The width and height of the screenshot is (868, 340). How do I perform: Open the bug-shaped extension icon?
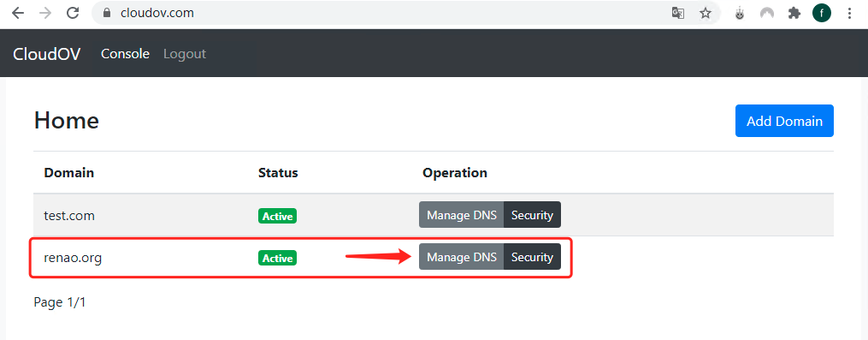(x=740, y=14)
